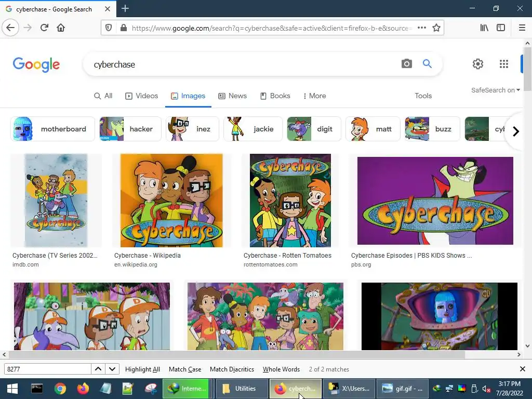Screen dimensions: 532x399
Task: Expand the More search options menu
Action: [314, 96]
